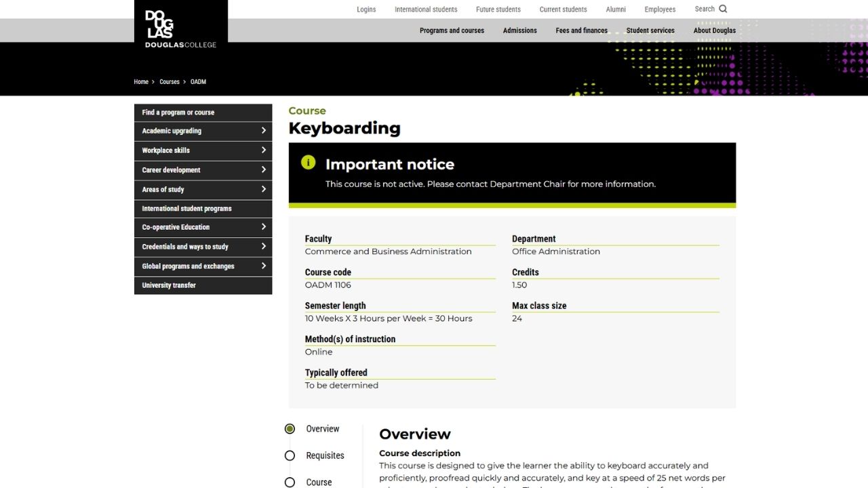Open Career development sidebar item

203,170
